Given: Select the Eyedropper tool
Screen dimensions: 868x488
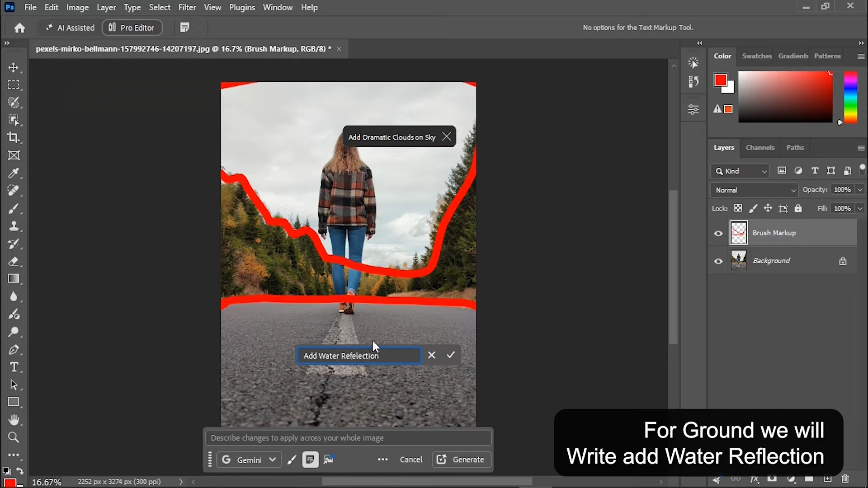Looking at the screenshot, I should [x=14, y=173].
